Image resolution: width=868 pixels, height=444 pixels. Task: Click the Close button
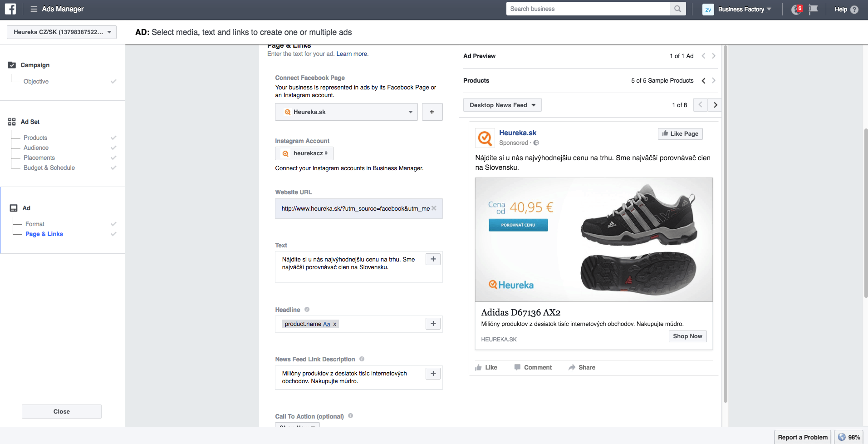click(62, 411)
